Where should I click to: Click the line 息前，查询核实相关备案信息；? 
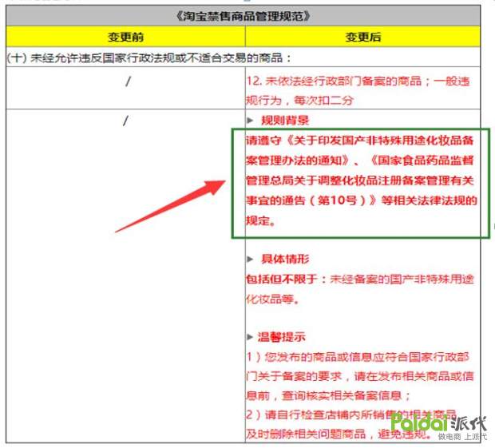click(x=328, y=395)
